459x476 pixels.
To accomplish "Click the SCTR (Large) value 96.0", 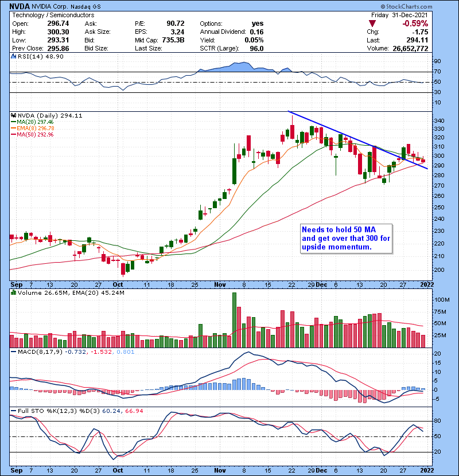I will click(x=256, y=49).
